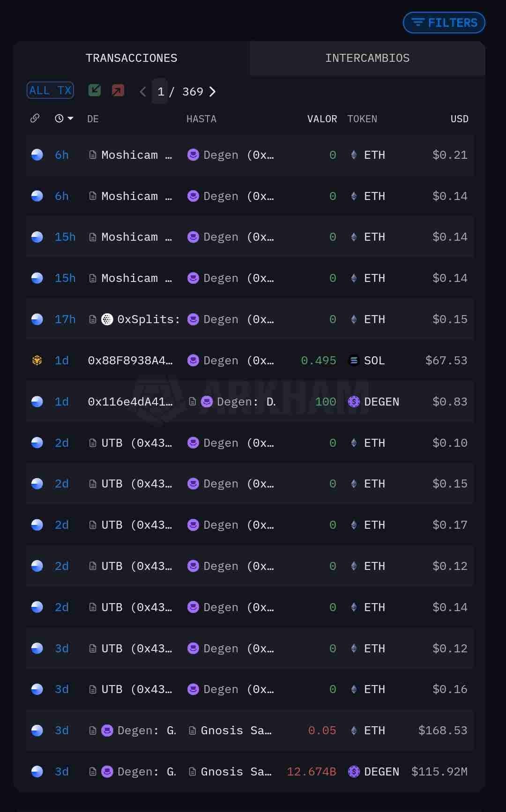Click the BNB chain icon on the SOL row
The width and height of the screenshot is (506, 812).
coord(37,360)
